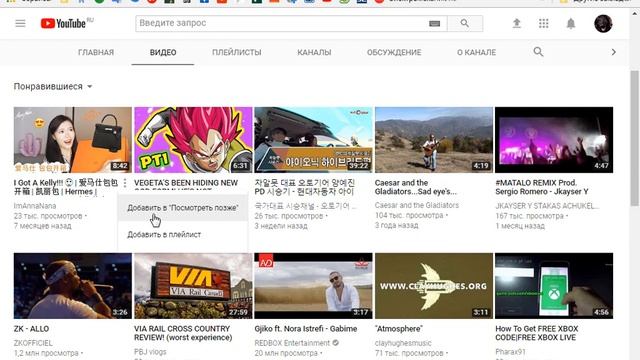
Task: Click the text 3 недели назад
Action: (281, 226)
